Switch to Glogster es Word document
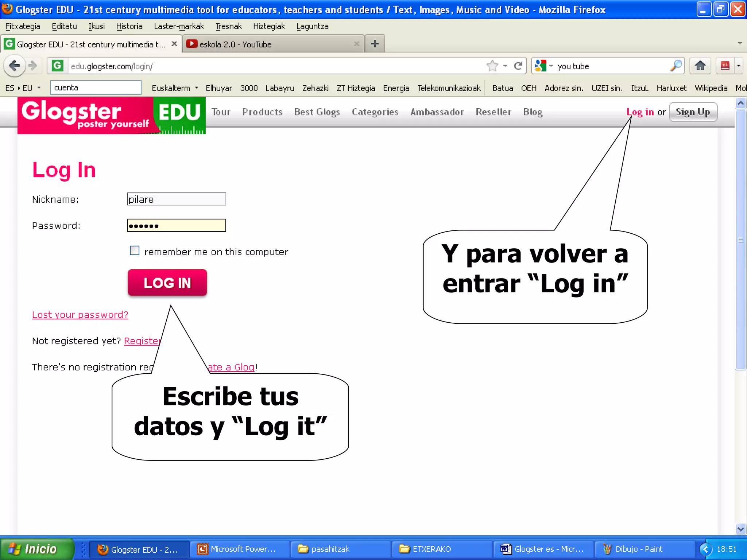 click(543, 549)
